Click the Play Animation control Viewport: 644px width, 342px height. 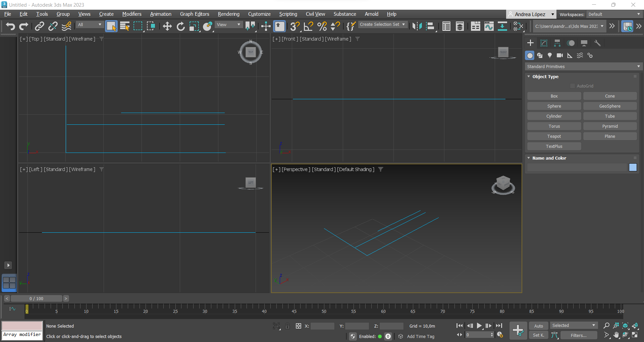[479, 326]
